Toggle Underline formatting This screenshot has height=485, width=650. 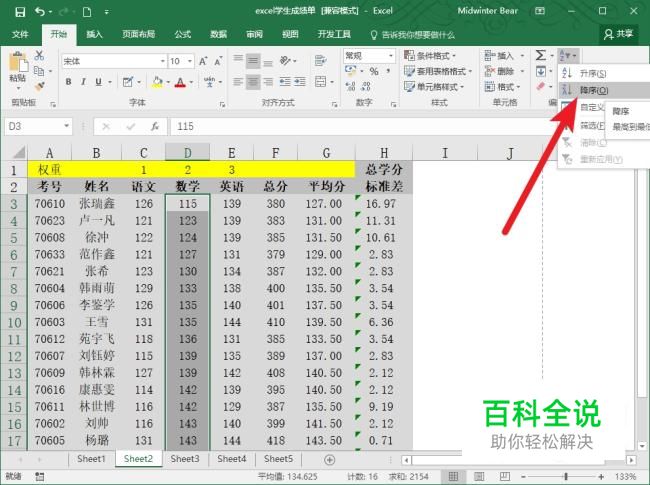(98, 82)
